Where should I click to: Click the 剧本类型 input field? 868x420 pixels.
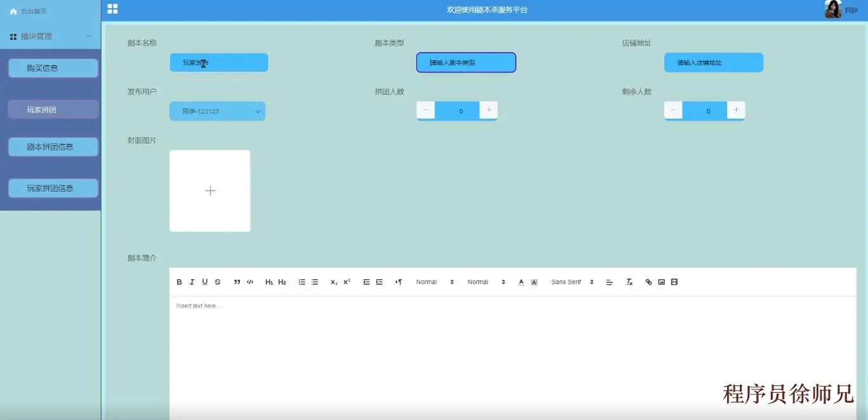(466, 62)
